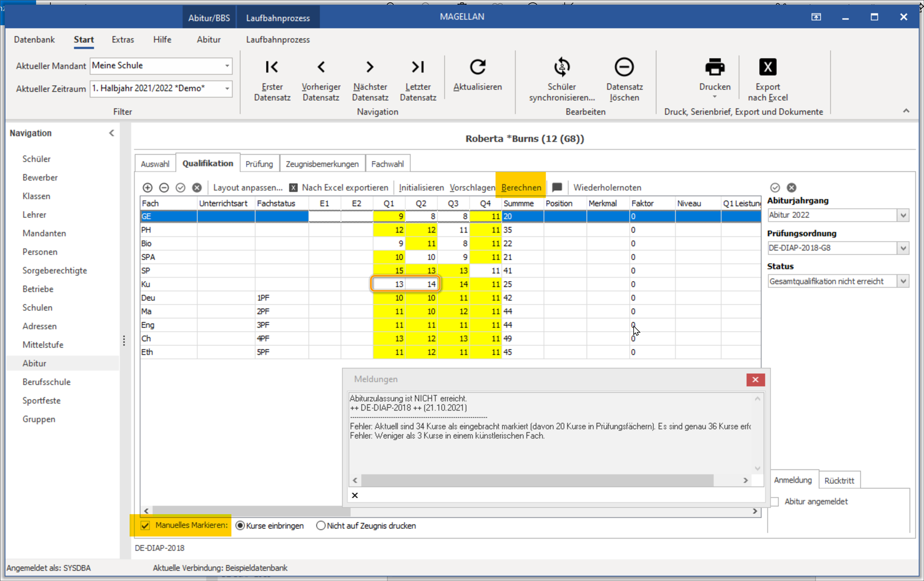Click Nach Excel exportieren button
Viewport: 924px width, 581px height.
[339, 187]
